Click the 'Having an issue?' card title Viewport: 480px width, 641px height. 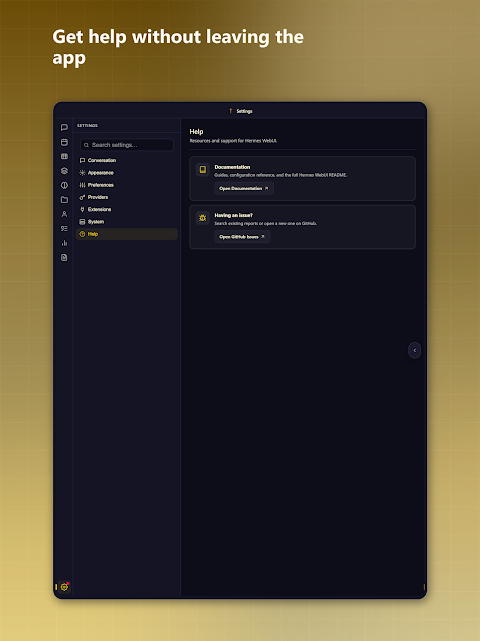click(x=233, y=215)
